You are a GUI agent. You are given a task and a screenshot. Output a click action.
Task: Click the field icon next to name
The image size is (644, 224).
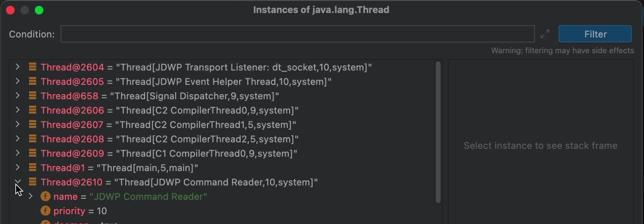pyautogui.click(x=45, y=196)
